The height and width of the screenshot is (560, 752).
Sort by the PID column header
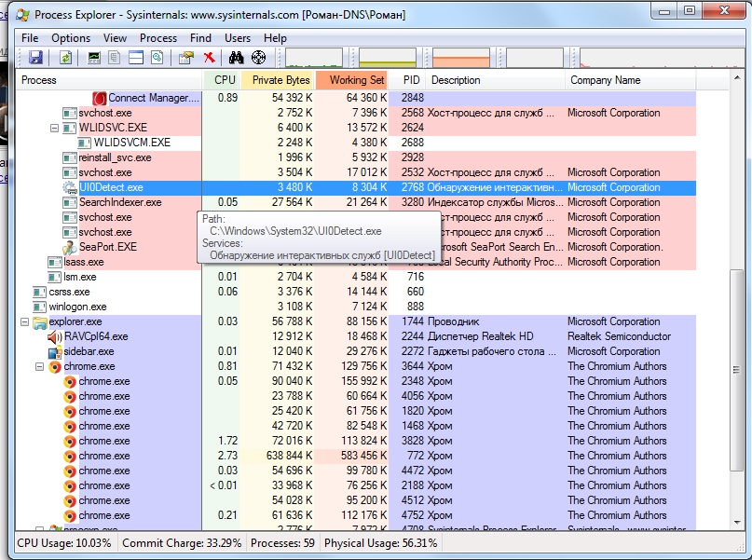(407, 80)
